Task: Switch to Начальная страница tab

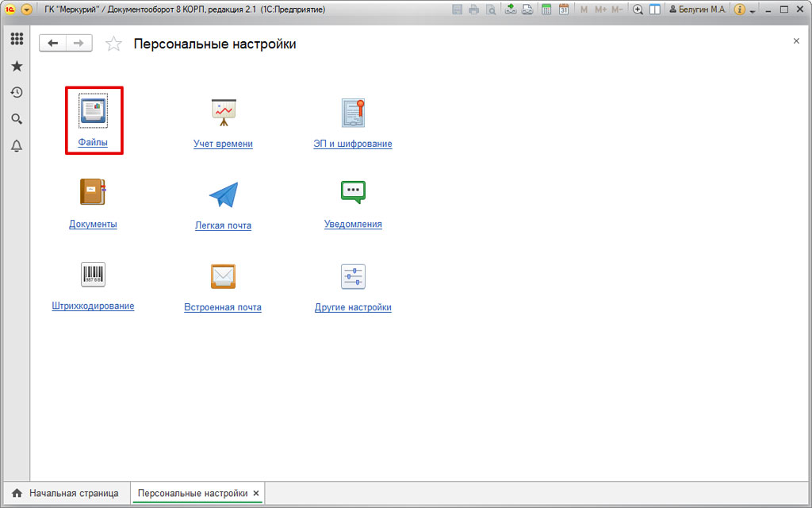Action: [68, 493]
